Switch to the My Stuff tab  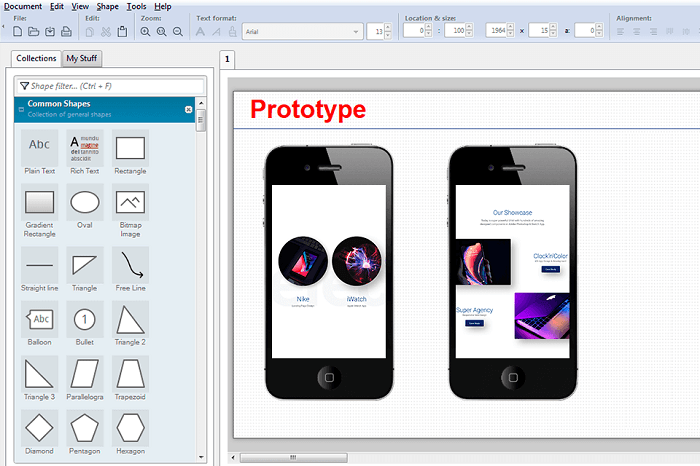(x=82, y=58)
